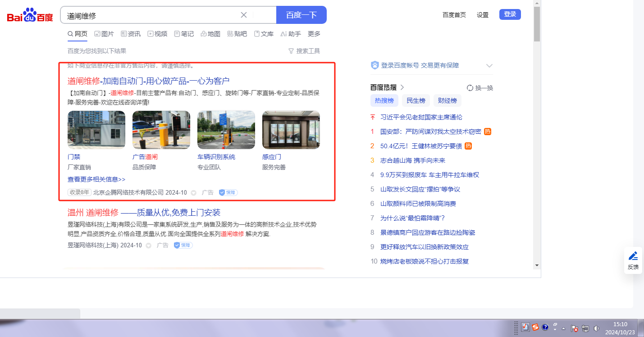Click the 换一换 refresh icon in hot search
The height and width of the screenshot is (337, 644).
coord(470,88)
